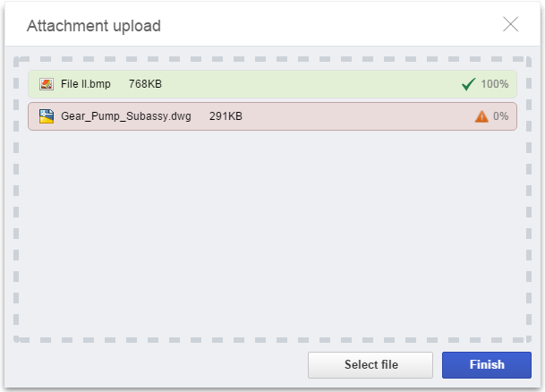Image resolution: width=545 pixels, height=392 pixels.
Task: Click the Attachment upload dialog title
Action: 94,26
